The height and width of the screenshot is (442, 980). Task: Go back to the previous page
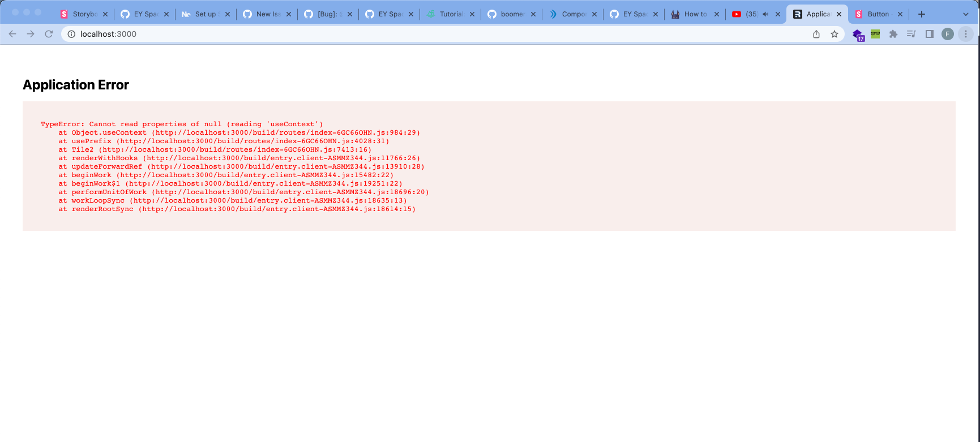12,34
